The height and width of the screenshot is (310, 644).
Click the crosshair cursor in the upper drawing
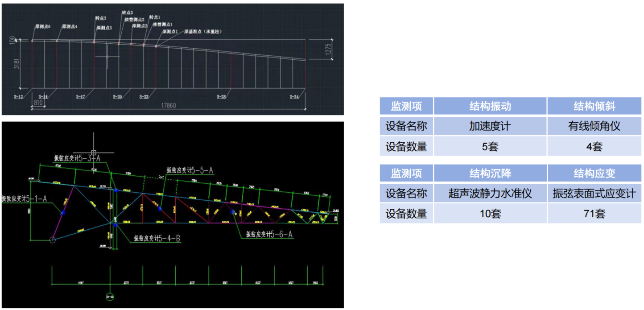pyautogui.click(x=107, y=57)
